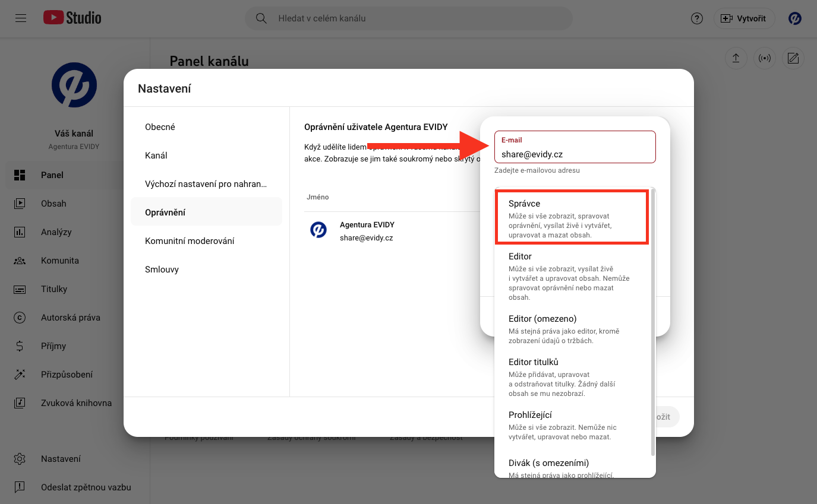
Task: Open Titulky in the left sidebar
Action: click(x=75, y=289)
